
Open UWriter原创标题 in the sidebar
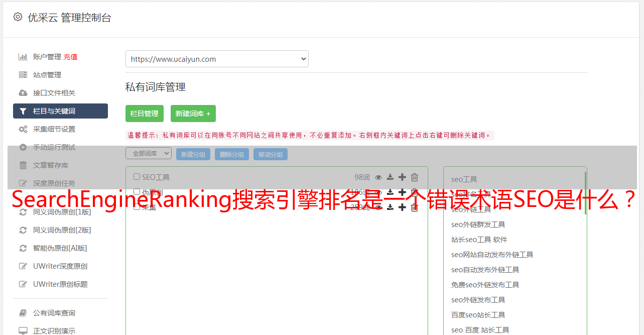(60, 284)
